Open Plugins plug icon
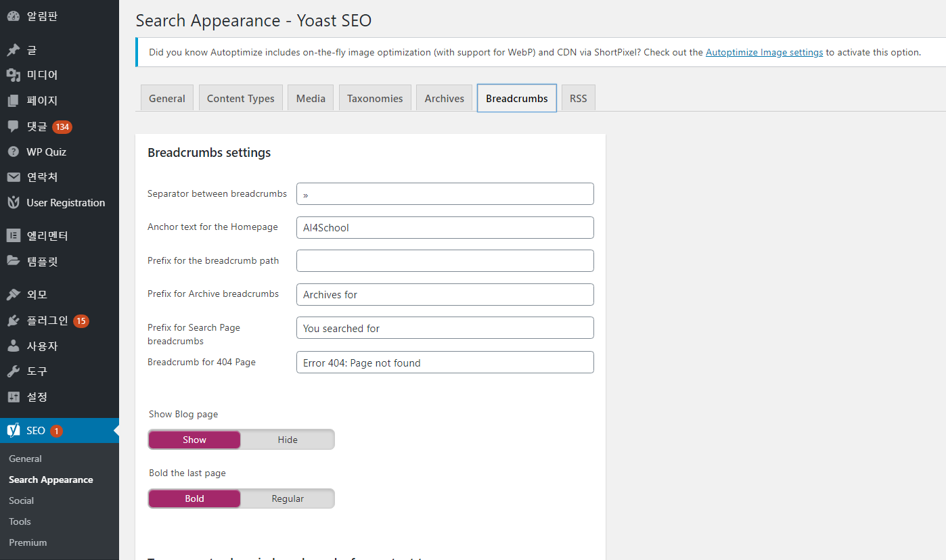 click(x=14, y=321)
